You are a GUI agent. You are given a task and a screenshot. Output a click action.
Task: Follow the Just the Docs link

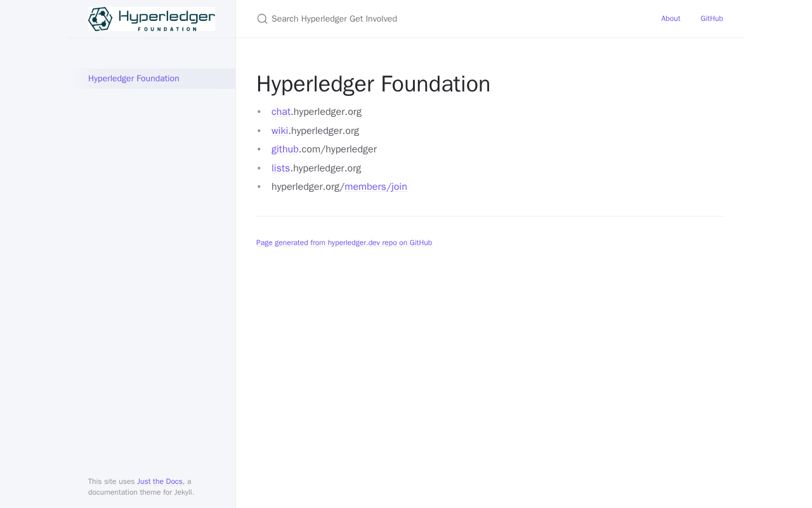(x=160, y=481)
